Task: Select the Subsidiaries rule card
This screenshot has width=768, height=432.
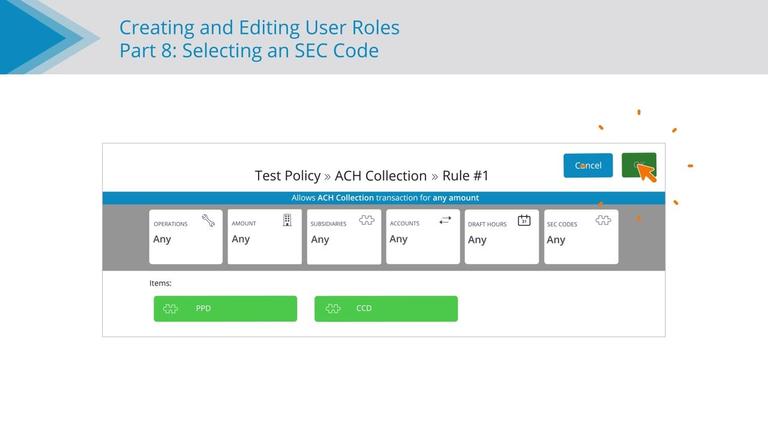Action: point(344,237)
